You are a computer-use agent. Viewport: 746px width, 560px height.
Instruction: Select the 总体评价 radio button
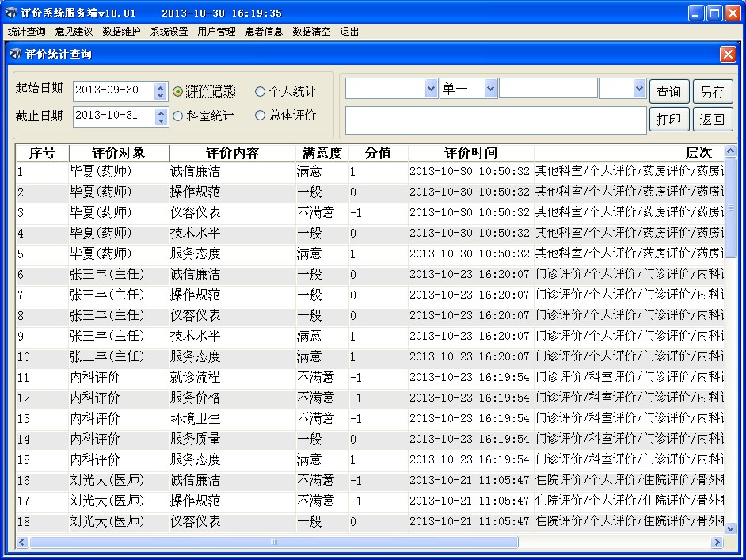click(x=260, y=116)
